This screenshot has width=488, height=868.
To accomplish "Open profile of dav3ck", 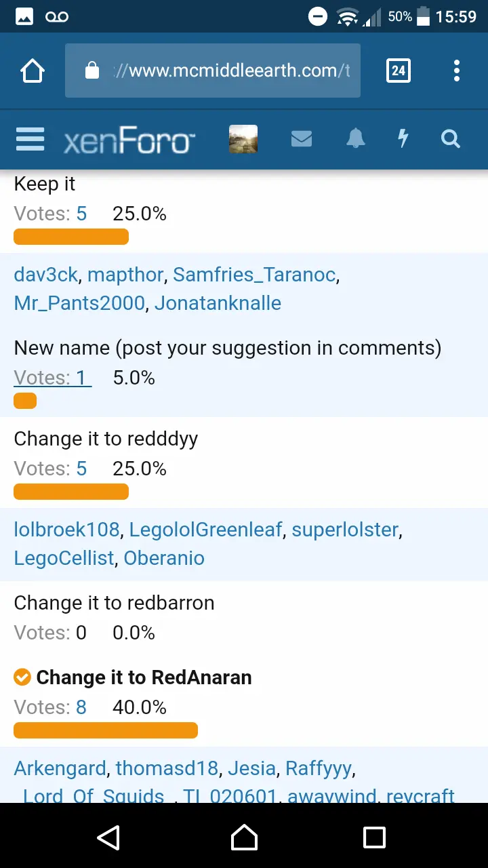I will click(46, 275).
